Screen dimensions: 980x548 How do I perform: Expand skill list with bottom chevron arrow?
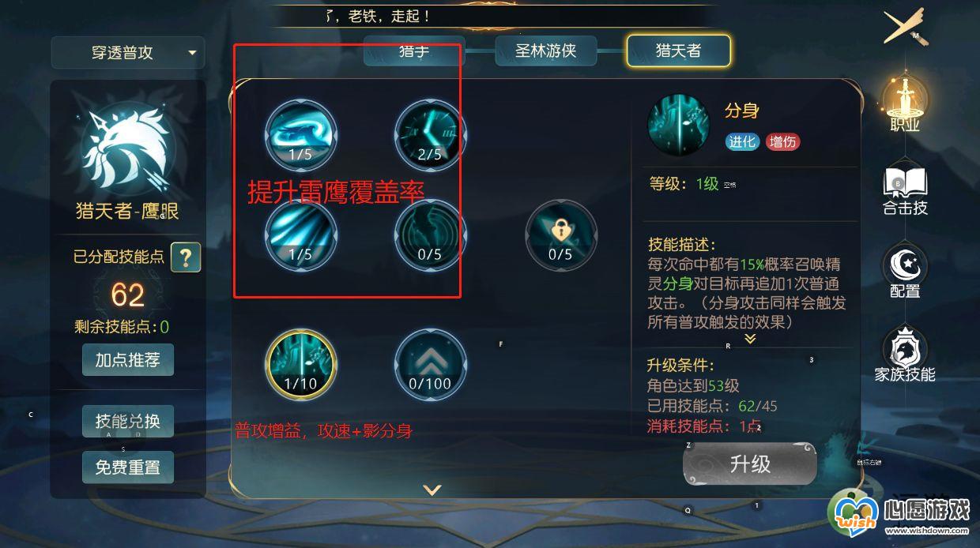click(x=432, y=490)
